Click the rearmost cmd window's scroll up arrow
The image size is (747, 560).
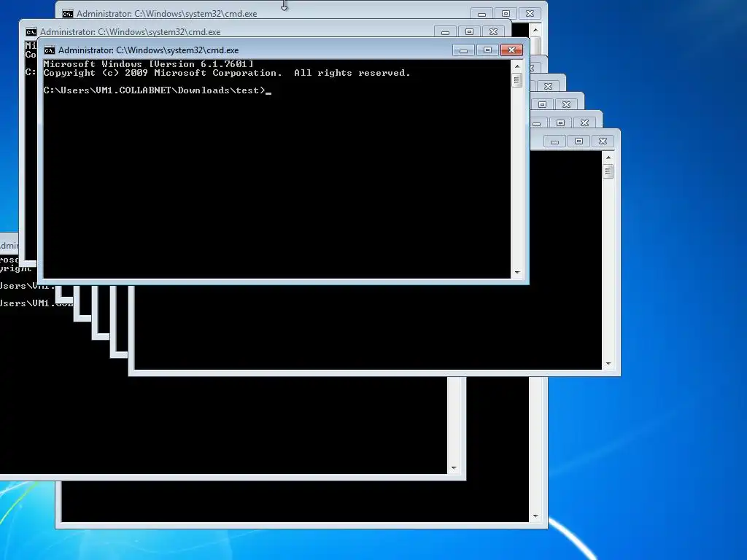535,30
